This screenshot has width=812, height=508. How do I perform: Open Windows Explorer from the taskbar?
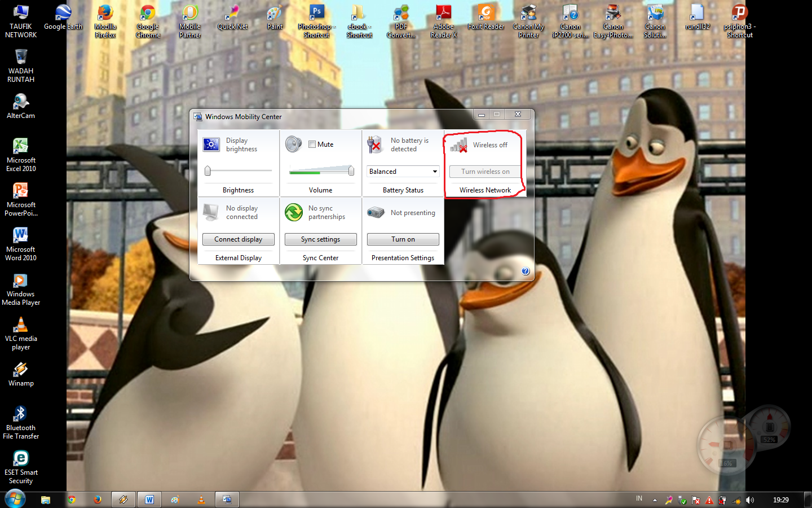click(46, 500)
